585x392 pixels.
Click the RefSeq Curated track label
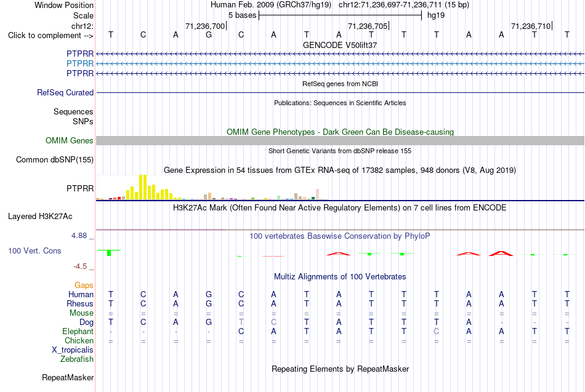[x=65, y=92]
